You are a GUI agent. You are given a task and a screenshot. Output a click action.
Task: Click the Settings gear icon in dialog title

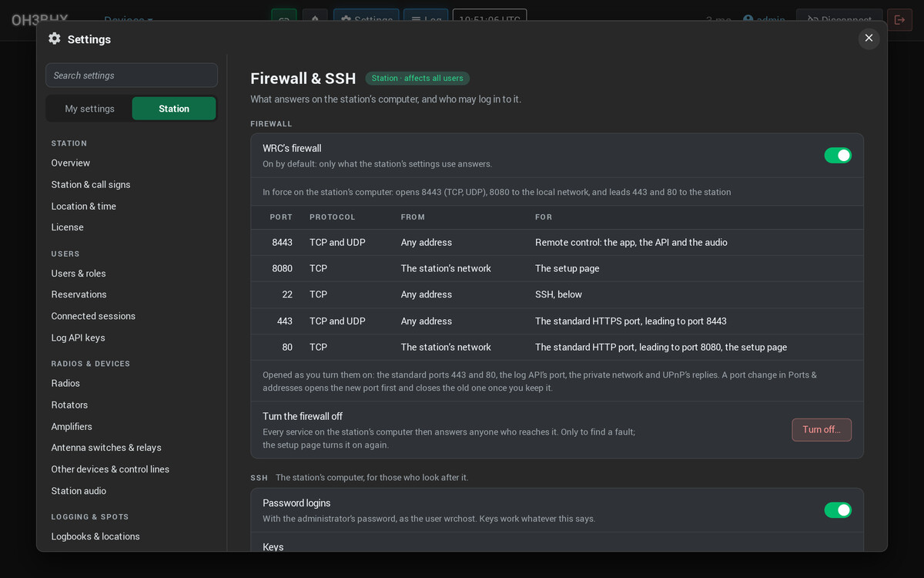(54, 39)
